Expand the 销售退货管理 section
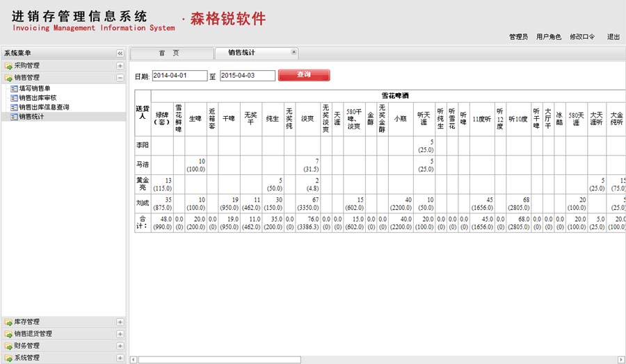This screenshot has width=626, height=364. [x=120, y=334]
